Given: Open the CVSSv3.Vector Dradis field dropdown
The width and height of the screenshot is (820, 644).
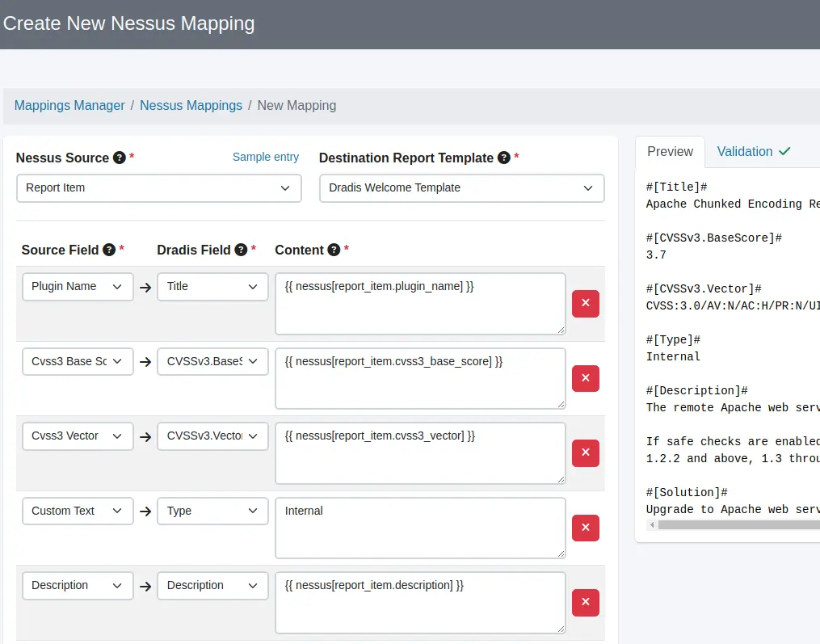Looking at the screenshot, I should 212,436.
